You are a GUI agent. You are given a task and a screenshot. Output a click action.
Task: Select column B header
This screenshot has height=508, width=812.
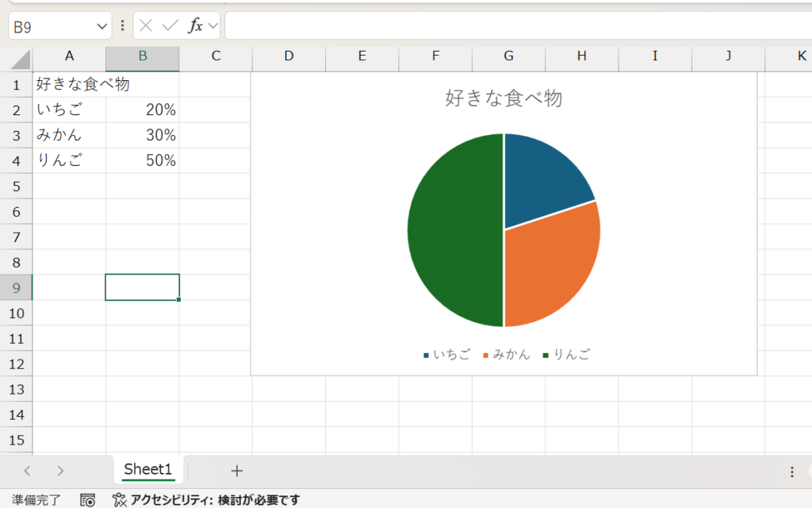(142, 56)
